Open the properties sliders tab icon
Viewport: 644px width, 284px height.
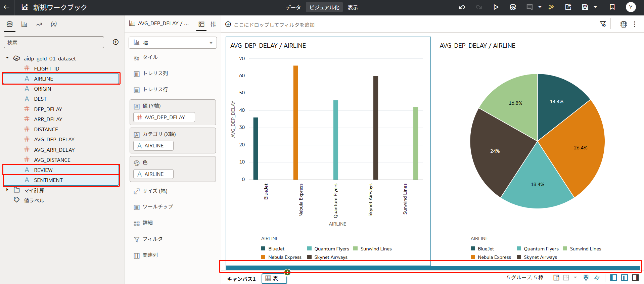(213, 24)
